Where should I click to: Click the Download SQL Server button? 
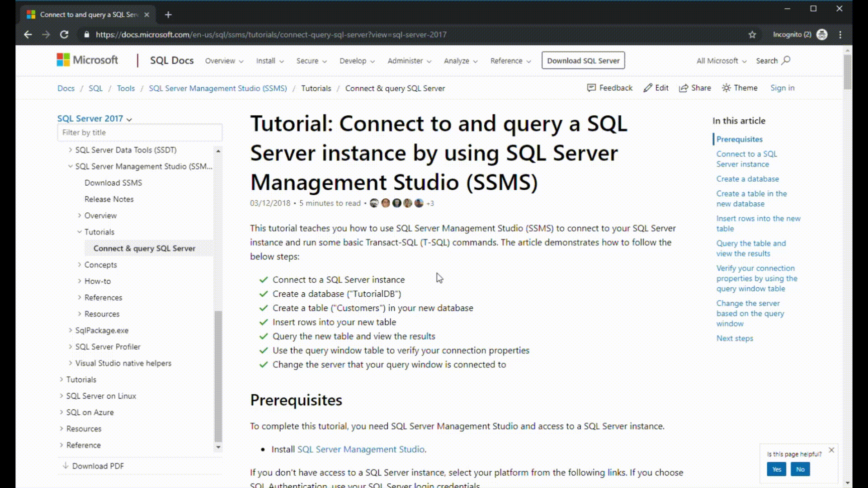[x=583, y=60]
